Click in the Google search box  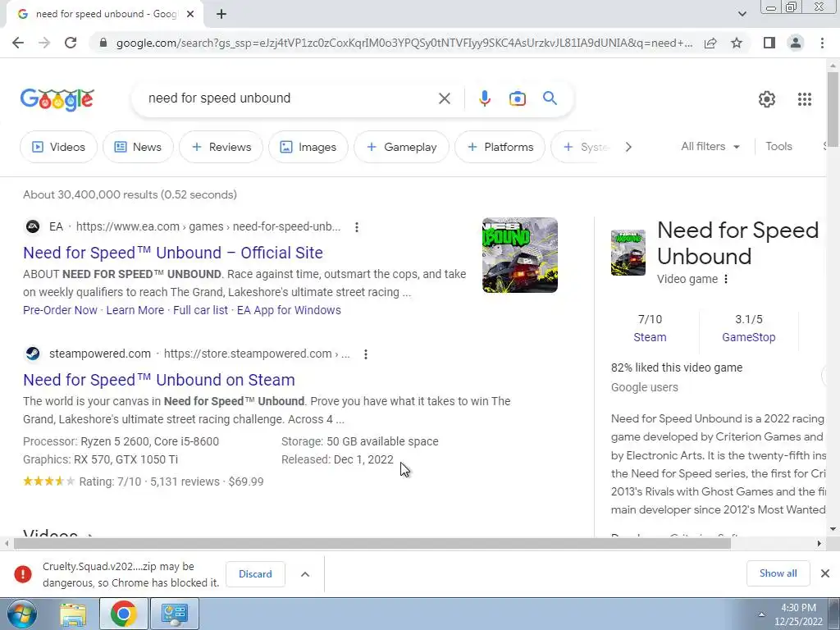tap(290, 98)
